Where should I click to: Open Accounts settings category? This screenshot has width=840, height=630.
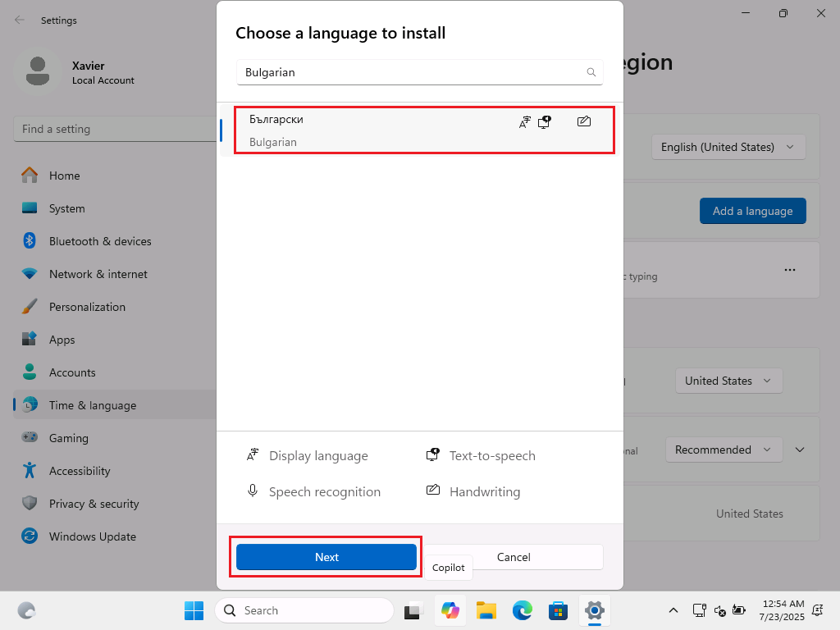pyautogui.click(x=115, y=372)
